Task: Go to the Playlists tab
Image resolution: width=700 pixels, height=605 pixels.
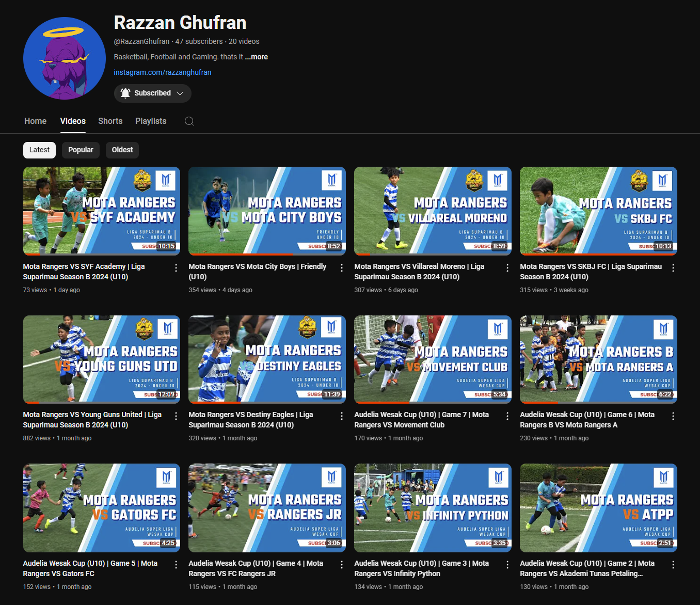Action: point(151,121)
